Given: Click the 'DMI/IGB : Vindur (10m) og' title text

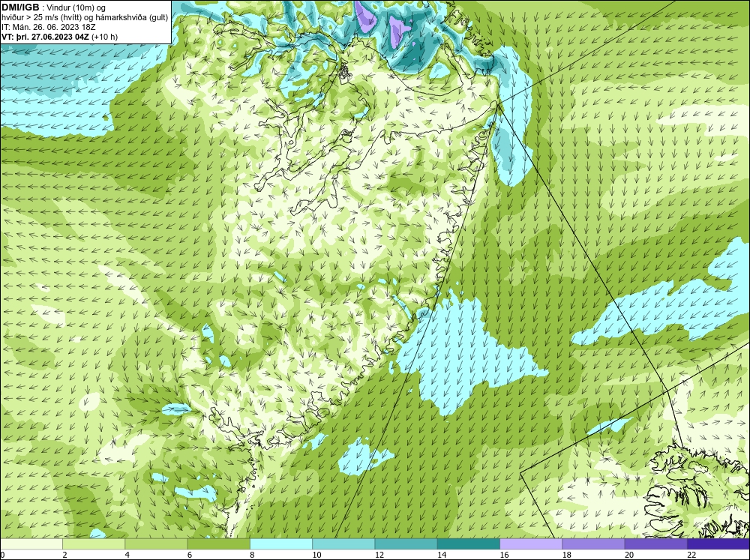Looking at the screenshot, I should [x=54, y=7].
